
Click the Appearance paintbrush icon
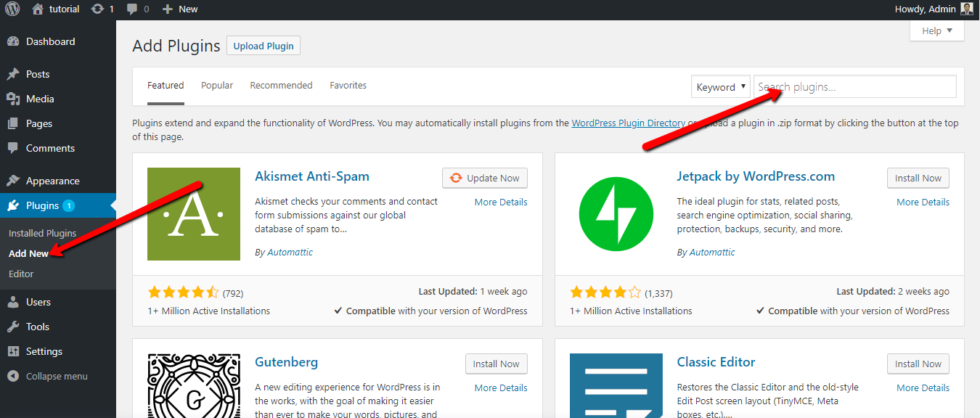coord(13,181)
